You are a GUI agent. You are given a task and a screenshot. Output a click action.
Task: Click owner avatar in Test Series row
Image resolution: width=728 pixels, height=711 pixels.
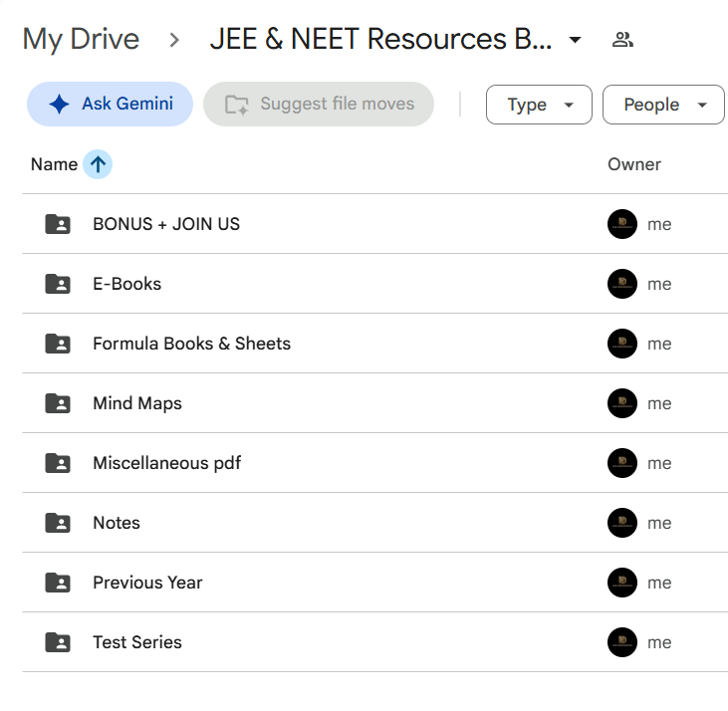point(622,642)
